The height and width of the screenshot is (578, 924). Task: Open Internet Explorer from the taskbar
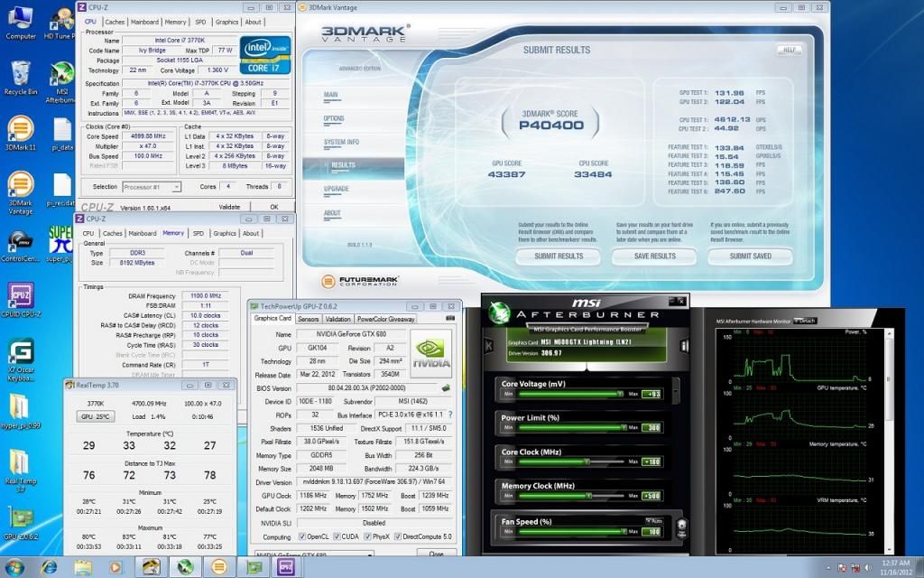pos(49,567)
